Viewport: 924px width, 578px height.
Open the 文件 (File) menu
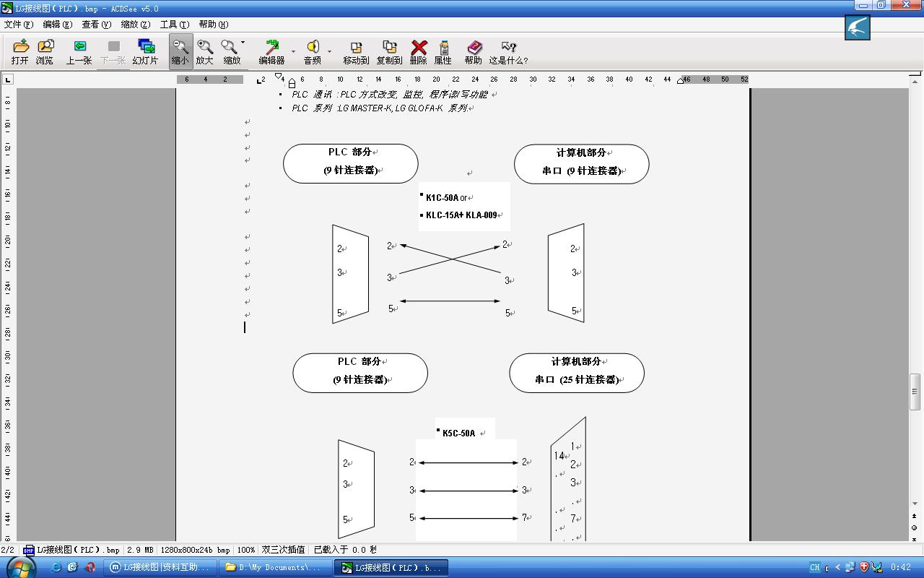pos(18,24)
